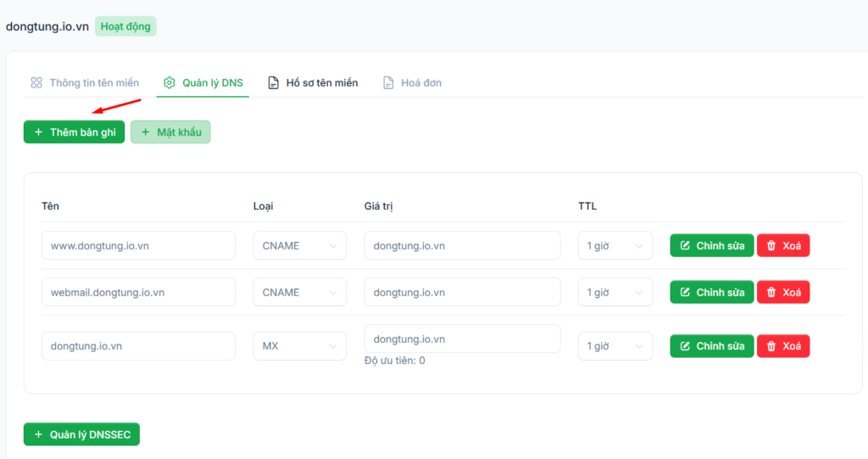Click Chỉnh sửa for the webmail.dongtung.io.vn record
868x459 pixels.
712,292
